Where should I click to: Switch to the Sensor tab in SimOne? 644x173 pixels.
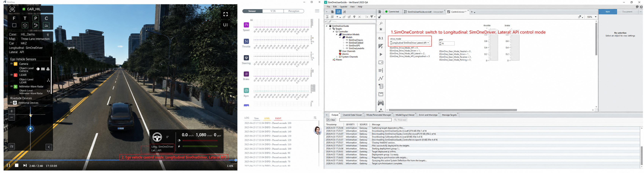click(x=252, y=11)
